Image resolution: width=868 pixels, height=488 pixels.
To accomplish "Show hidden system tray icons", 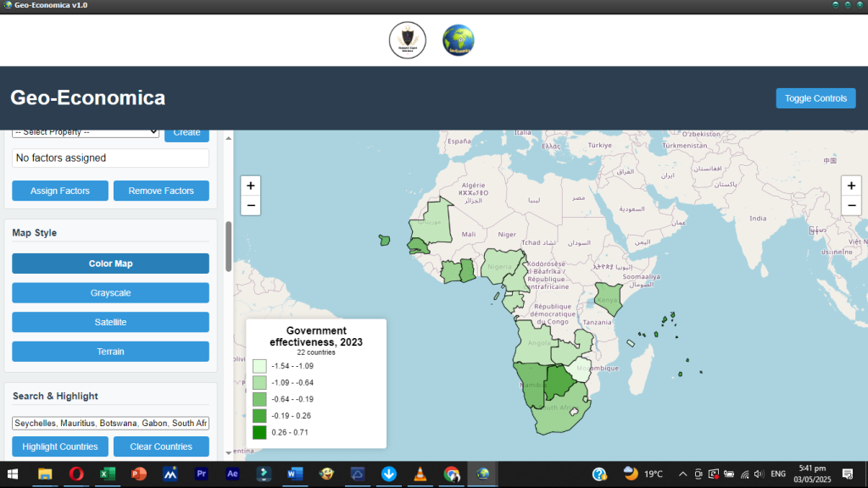I will click(682, 474).
